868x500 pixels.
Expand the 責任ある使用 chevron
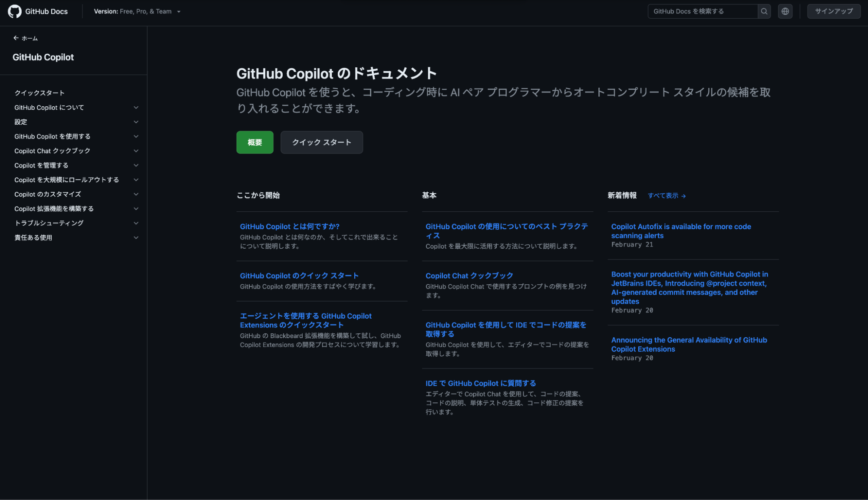136,238
